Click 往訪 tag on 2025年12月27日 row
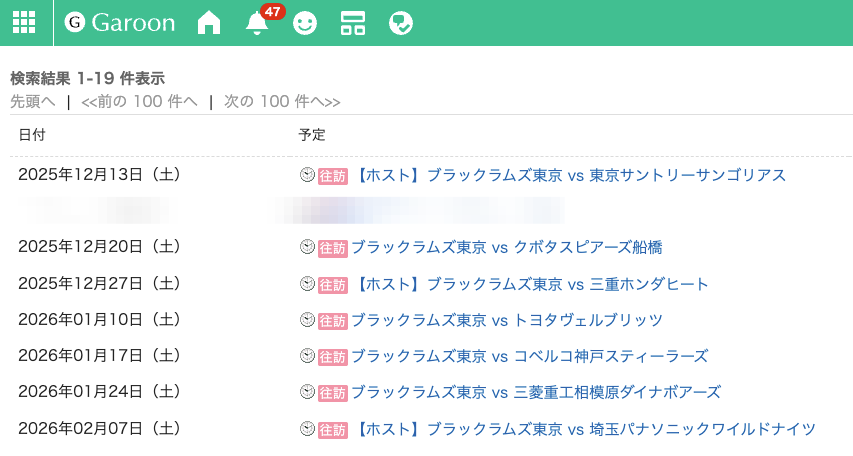This screenshot has width=853, height=456. pos(332,285)
